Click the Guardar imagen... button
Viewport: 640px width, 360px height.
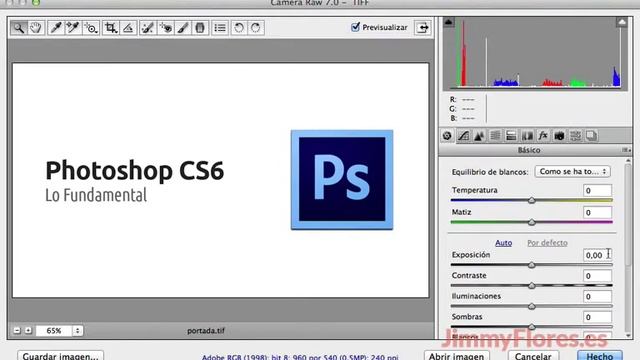point(60,356)
